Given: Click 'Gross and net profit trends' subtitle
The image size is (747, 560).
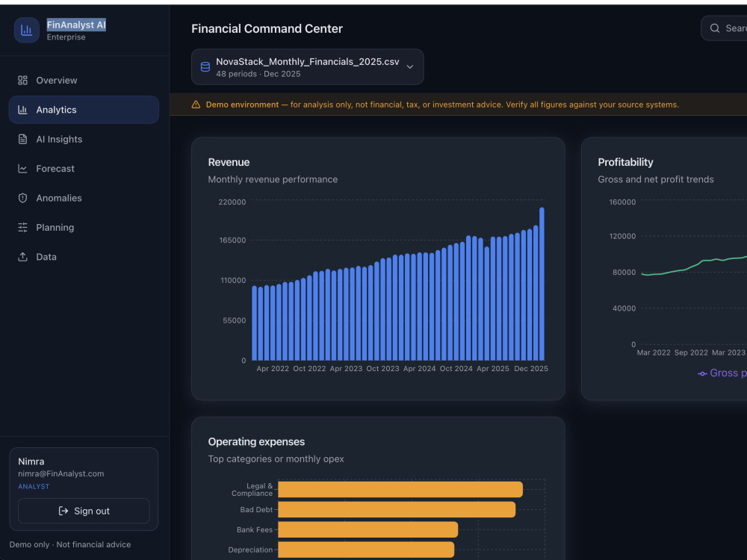Looking at the screenshot, I should [656, 179].
